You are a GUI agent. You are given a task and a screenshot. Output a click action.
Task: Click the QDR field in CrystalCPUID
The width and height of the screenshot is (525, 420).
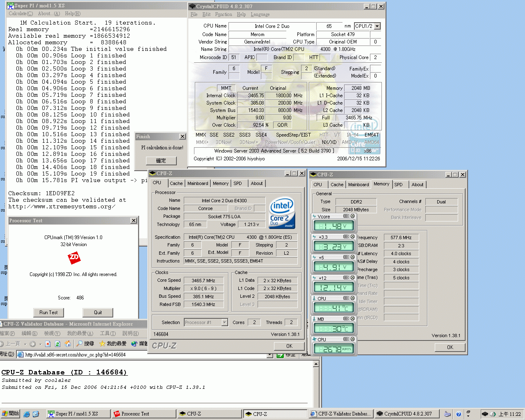pyautogui.click(x=282, y=125)
